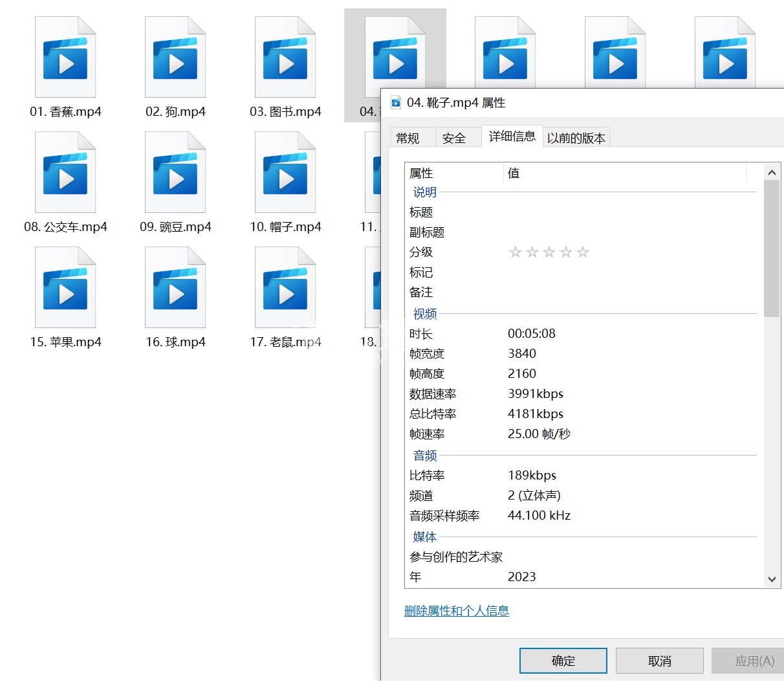Click 删除属性和个人信息 link
The height and width of the screenshot is (684, 784).
456,611
